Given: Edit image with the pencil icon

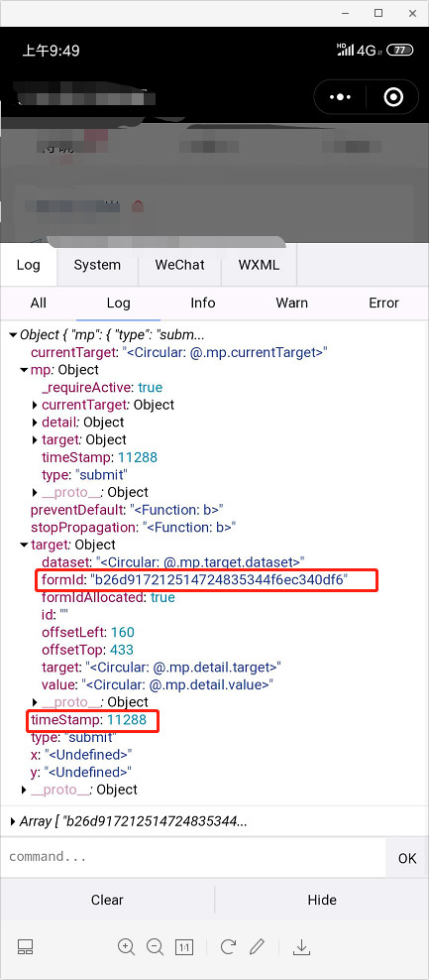Looking at the screenshot, I should coord(257,947).
